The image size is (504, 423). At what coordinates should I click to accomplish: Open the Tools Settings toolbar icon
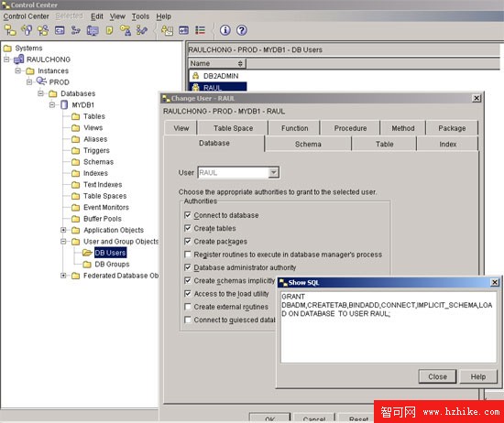(x=183, y=30)
